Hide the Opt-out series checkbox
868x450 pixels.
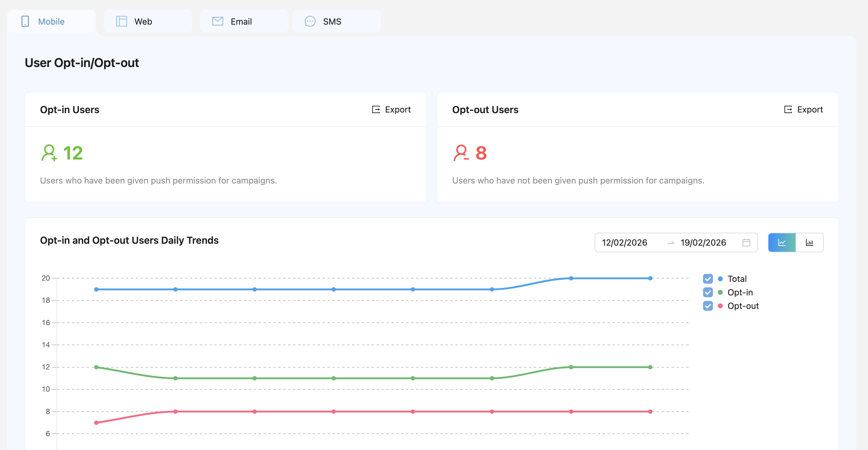pyautogui.click(x=708, y=306)
